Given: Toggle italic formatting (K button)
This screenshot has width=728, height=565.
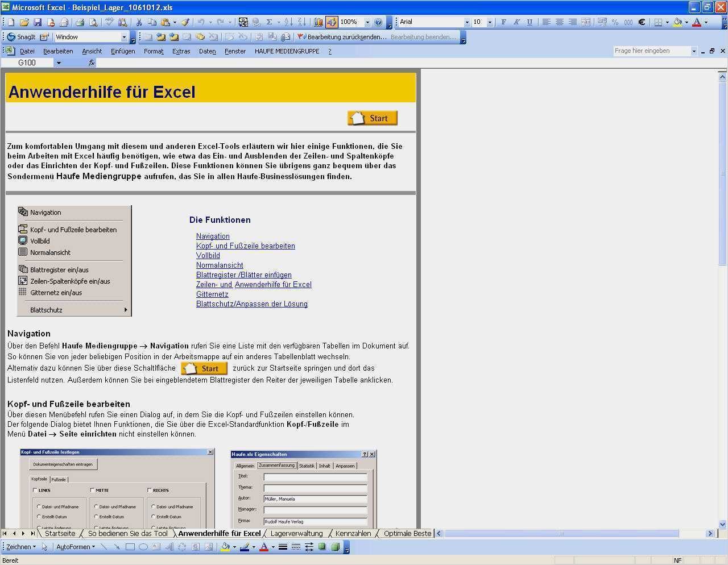Looking at the screenshot, I should [516, 22].
